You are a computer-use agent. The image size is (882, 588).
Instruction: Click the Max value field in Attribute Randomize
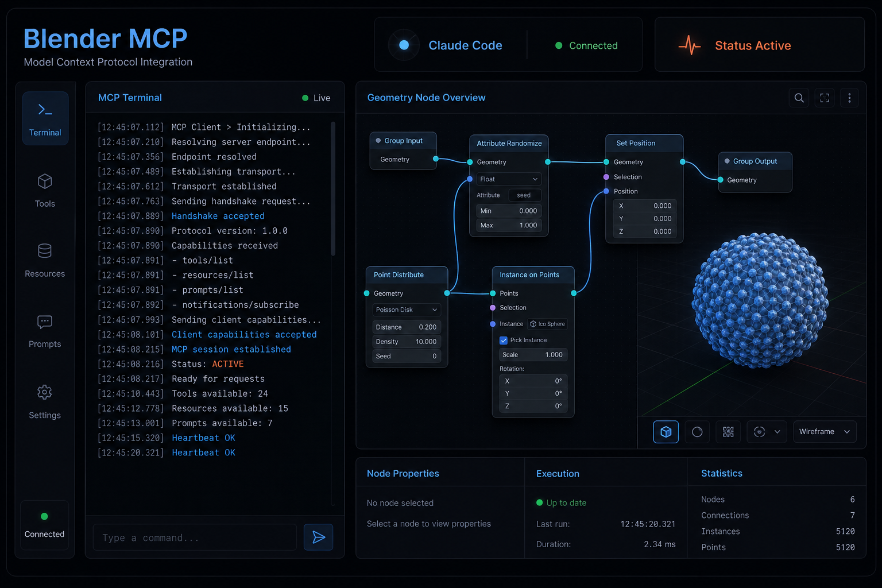(509, 225)
